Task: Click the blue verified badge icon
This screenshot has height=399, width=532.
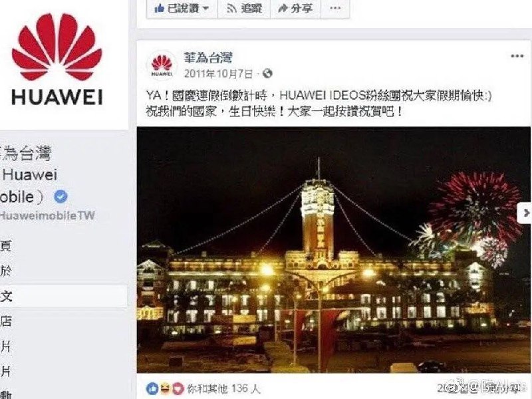Action: click(61, 196)
